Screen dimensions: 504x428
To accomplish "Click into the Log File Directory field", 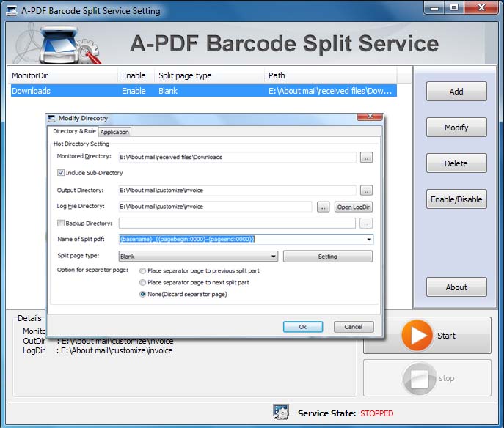I will [216, 207].
